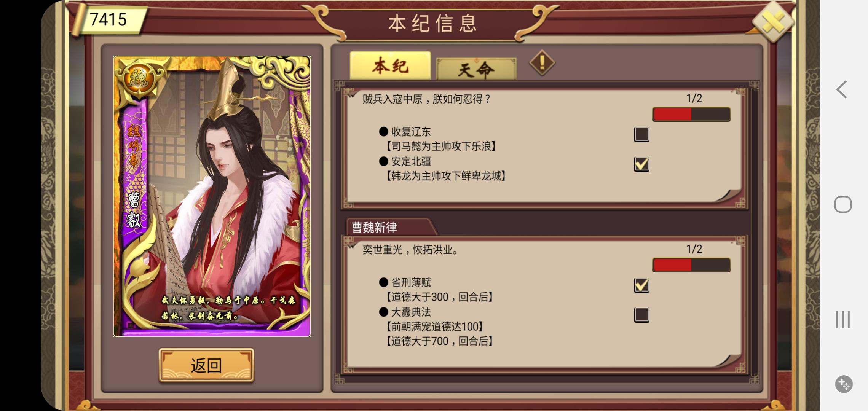Image resolution: width=868 pixels, height=411 pixels.
Task: Switch to the 本纪 tab
Action: pos(390,65)
